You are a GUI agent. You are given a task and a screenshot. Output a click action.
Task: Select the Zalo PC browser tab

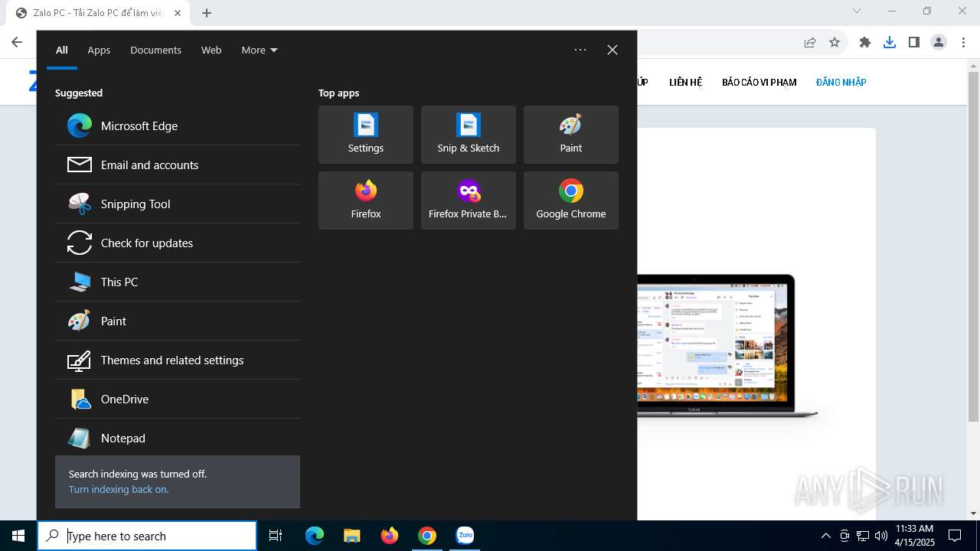[100, 13]
